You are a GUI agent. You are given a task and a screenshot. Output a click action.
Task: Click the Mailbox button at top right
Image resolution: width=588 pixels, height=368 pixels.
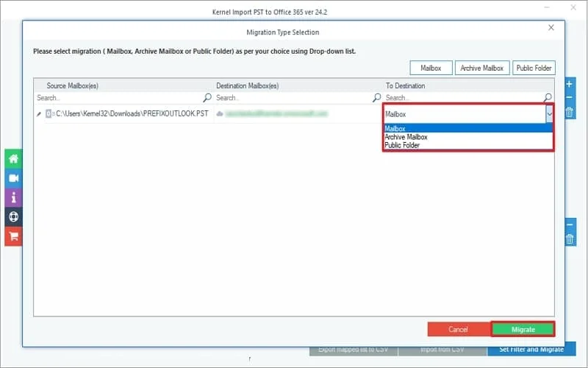(x=431, y=68)
